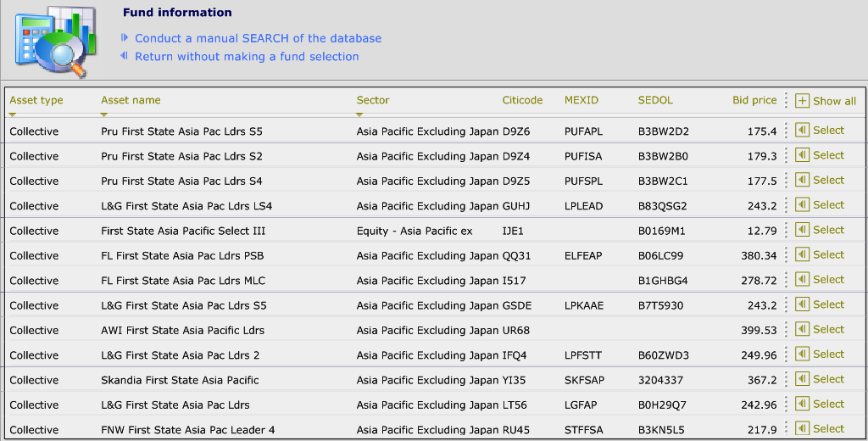Click MEXID cell LPFSTT
The height and width of the screenshot is (441, 868).
coord(583,355)
